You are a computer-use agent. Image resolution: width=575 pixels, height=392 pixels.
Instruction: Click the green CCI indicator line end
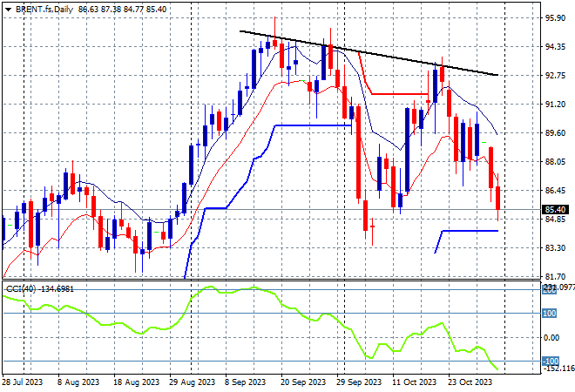coord(497,368)
